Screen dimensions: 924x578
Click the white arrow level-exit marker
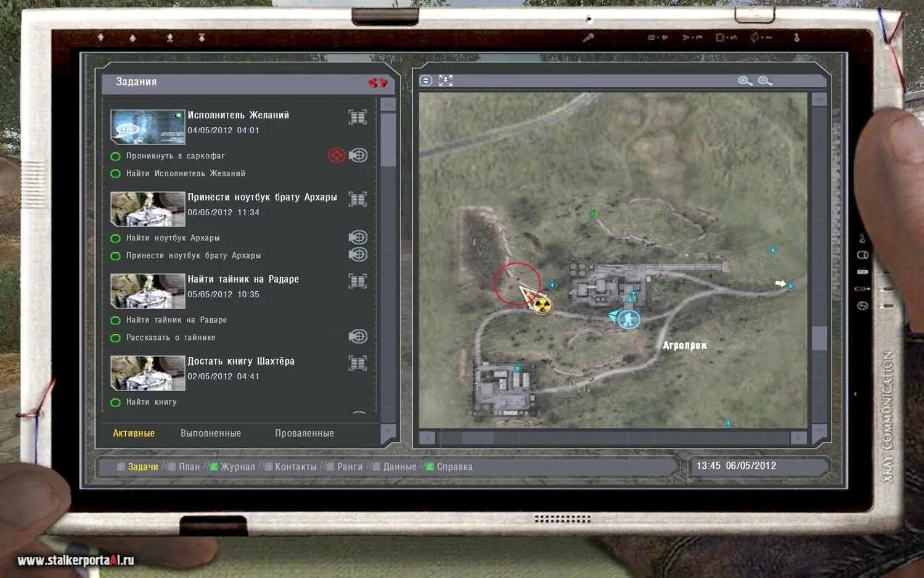pyautogui.click(x=780, y=284)
